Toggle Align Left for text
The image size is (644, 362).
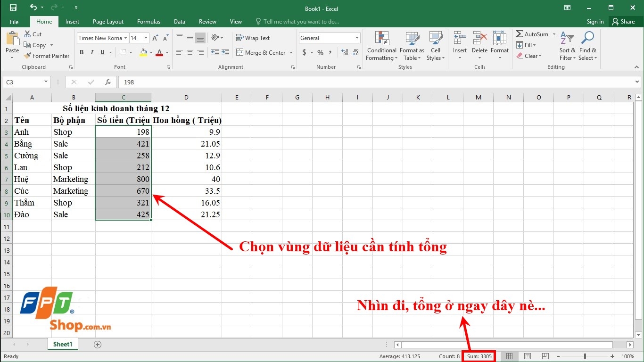180,52
